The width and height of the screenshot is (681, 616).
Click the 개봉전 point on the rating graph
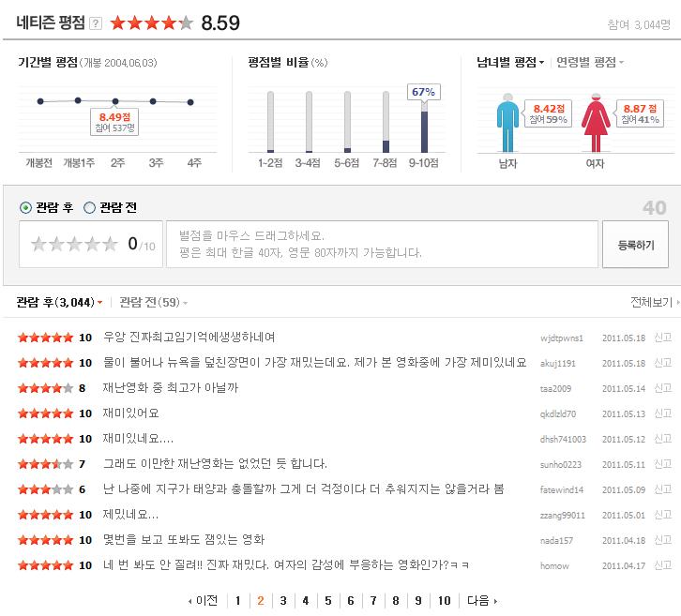coord(40,101)
